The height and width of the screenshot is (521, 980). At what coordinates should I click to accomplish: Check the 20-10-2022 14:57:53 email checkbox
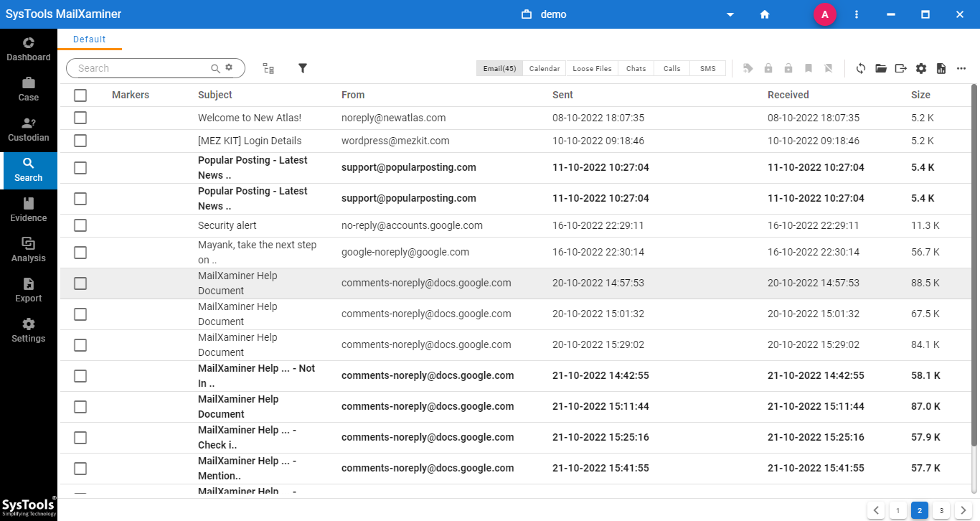[80, 283]
